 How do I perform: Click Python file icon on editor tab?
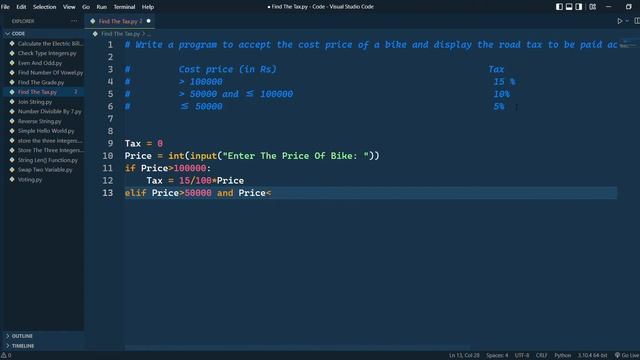tap(93, 21)
